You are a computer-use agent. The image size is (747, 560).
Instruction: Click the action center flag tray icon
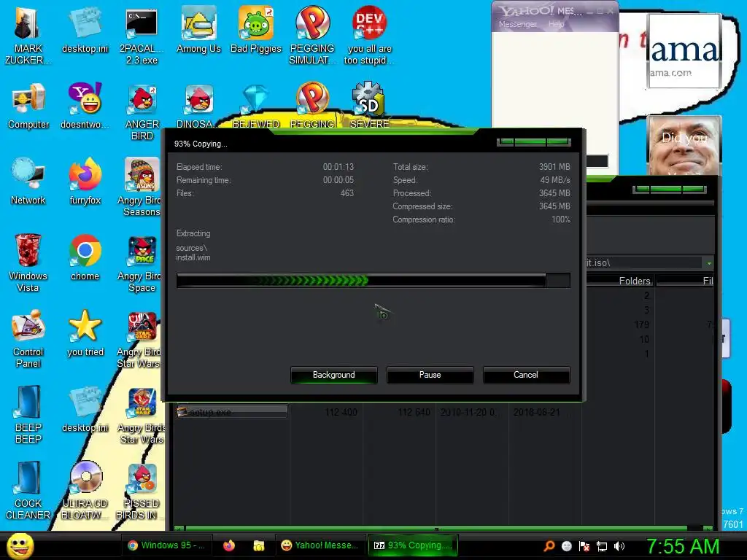pyautogui.click(x=584, y=546)
